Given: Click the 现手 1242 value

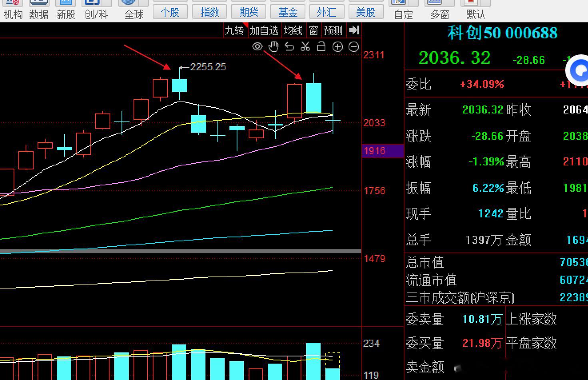Looking at the screenshot, I should (x=491, y=214).
